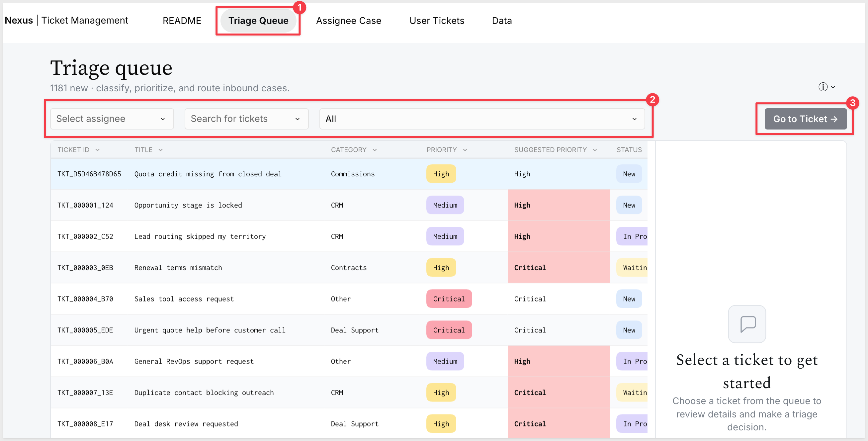
Task: Click the Status column header
Action: click(x=629, y=149)
